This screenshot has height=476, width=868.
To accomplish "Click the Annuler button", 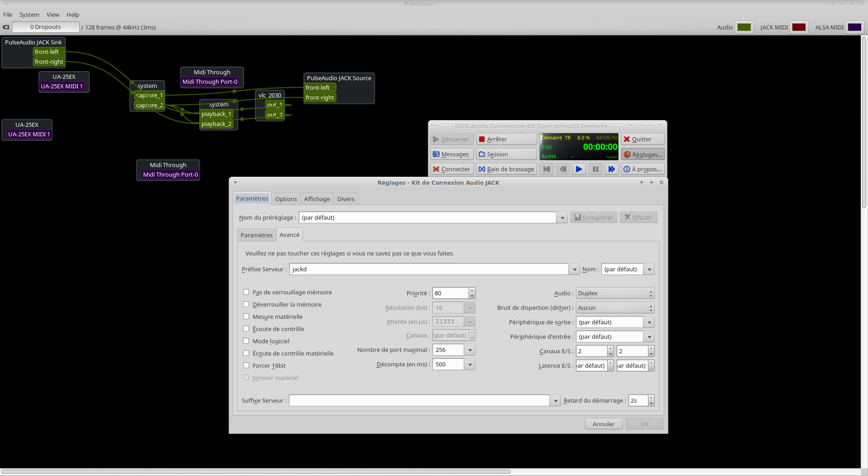I will point(603,424).
